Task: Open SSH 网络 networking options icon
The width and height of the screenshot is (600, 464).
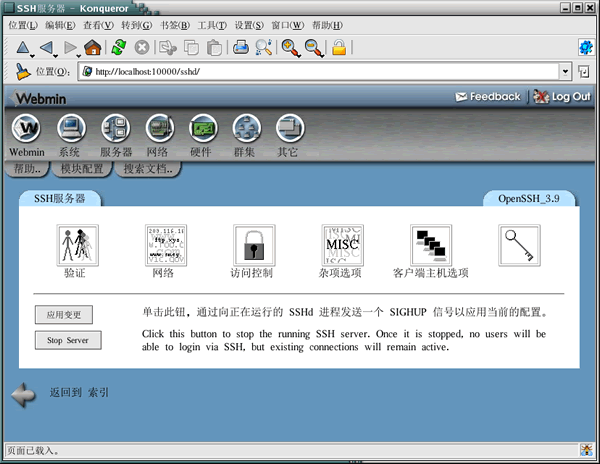Action: point(166,245)
